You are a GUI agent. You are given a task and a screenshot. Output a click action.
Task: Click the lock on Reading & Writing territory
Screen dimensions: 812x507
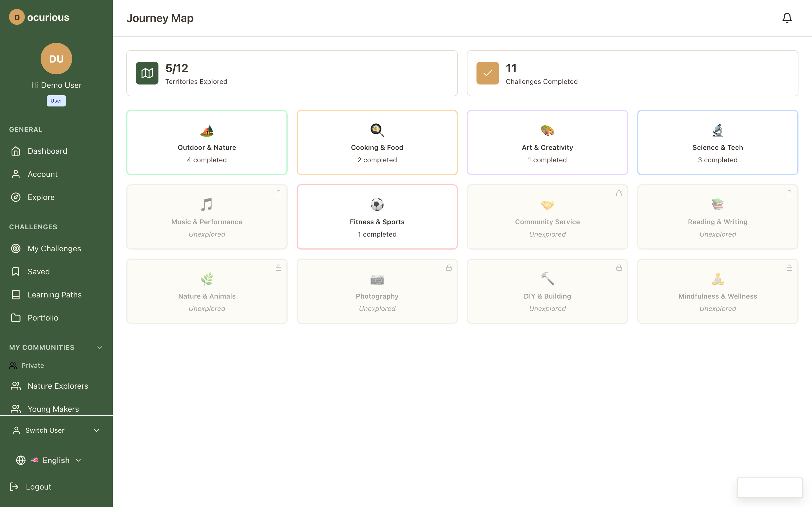click(x=789, y=193)
